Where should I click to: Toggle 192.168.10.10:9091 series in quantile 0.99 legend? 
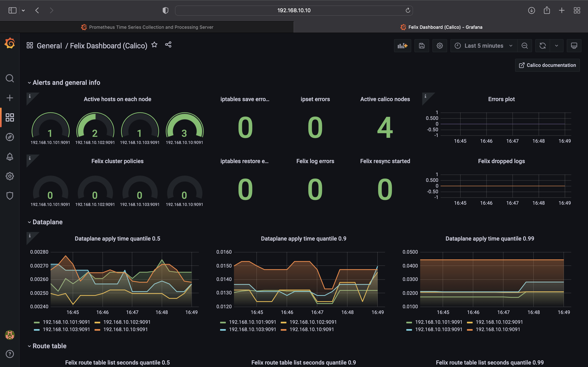pos(498,329)
